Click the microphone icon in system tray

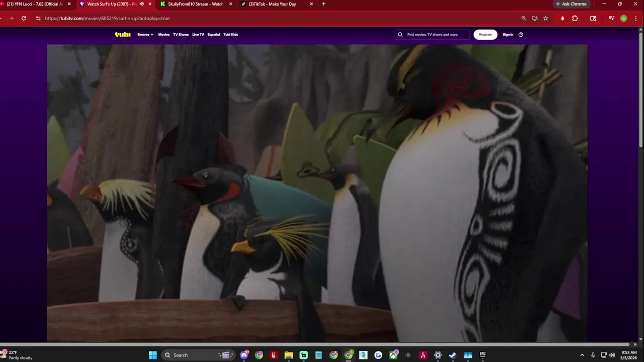[593, 355]
